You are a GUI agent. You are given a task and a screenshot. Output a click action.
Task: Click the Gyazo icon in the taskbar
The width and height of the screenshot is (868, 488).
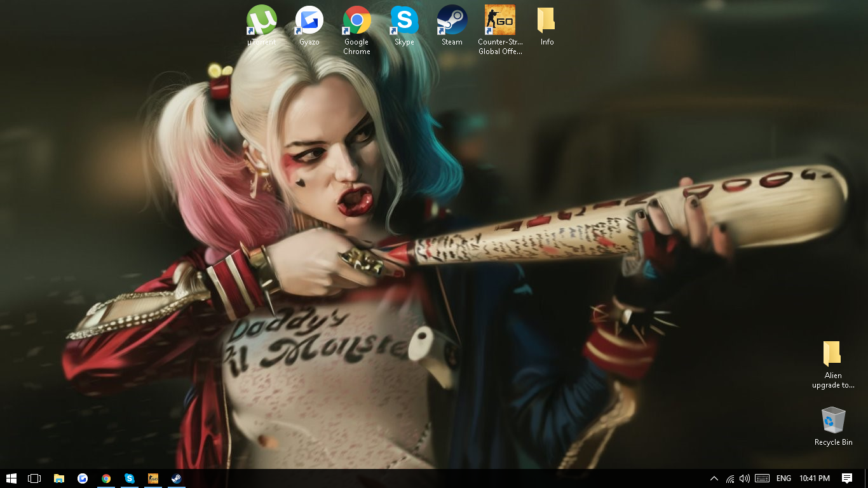pyautogui.click(x=83, y=478)
